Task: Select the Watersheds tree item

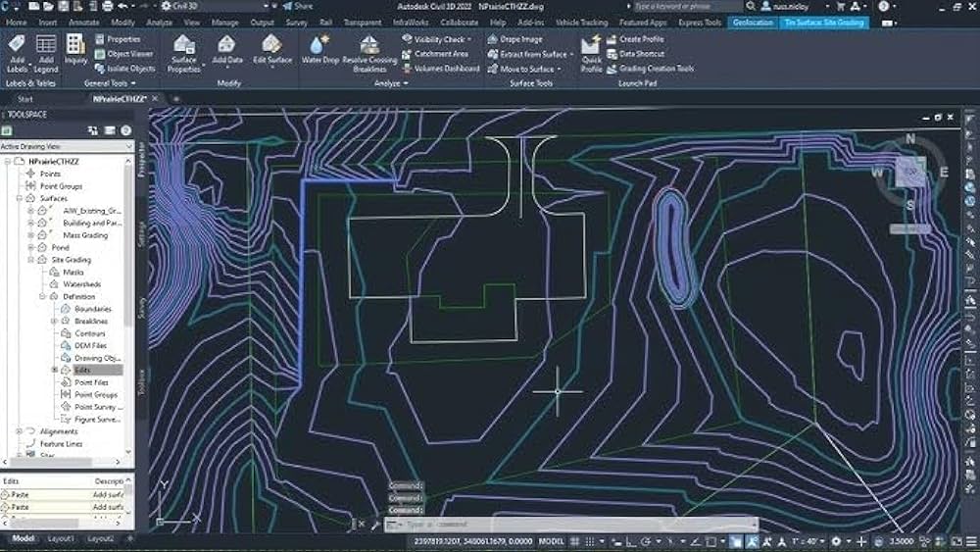Action: pos(82,284)
